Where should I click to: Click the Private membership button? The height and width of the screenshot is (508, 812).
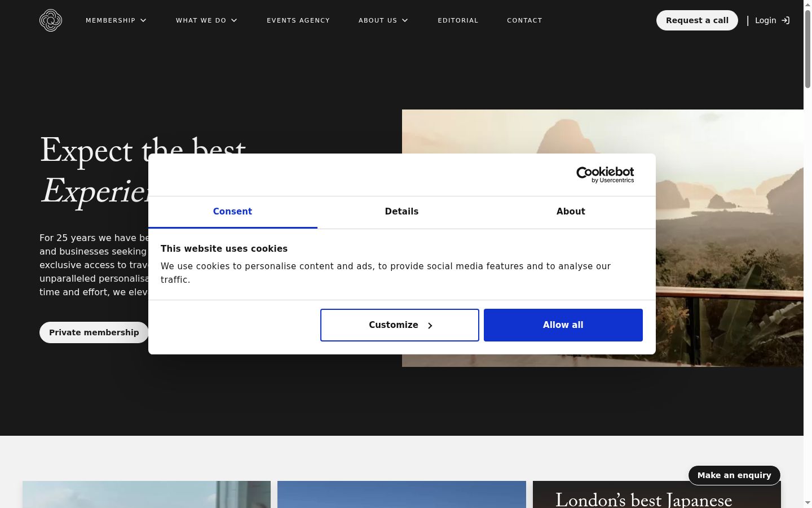click(x=94, y=332)
